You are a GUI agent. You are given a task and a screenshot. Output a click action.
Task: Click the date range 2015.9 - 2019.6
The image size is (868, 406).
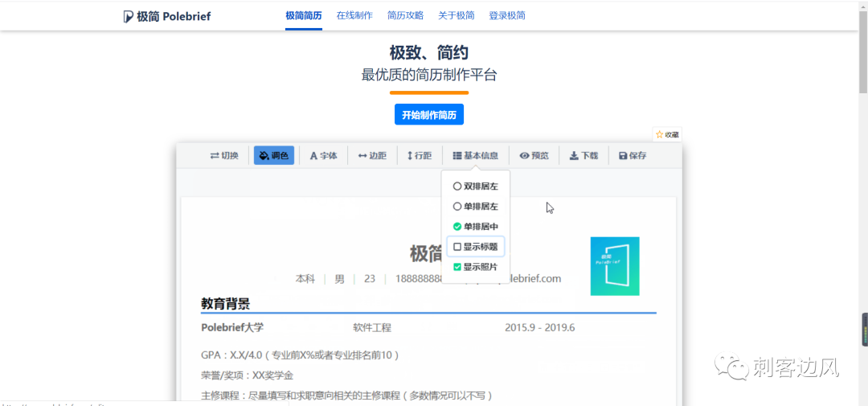[x=540, y=327]
